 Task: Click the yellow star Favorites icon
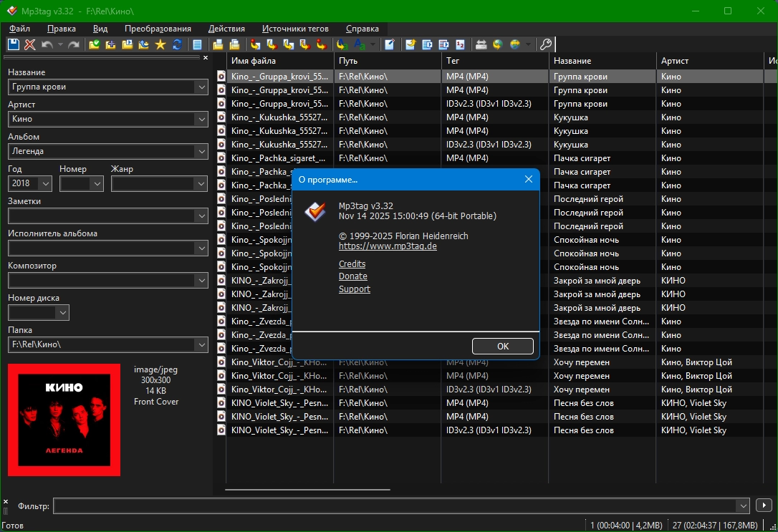(x=160, y=44)
